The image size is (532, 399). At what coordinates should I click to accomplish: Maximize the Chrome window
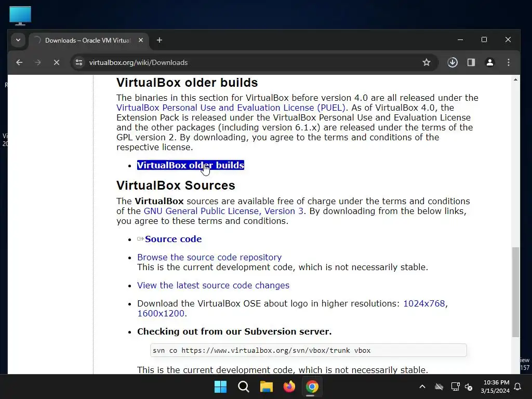point(484,39)
